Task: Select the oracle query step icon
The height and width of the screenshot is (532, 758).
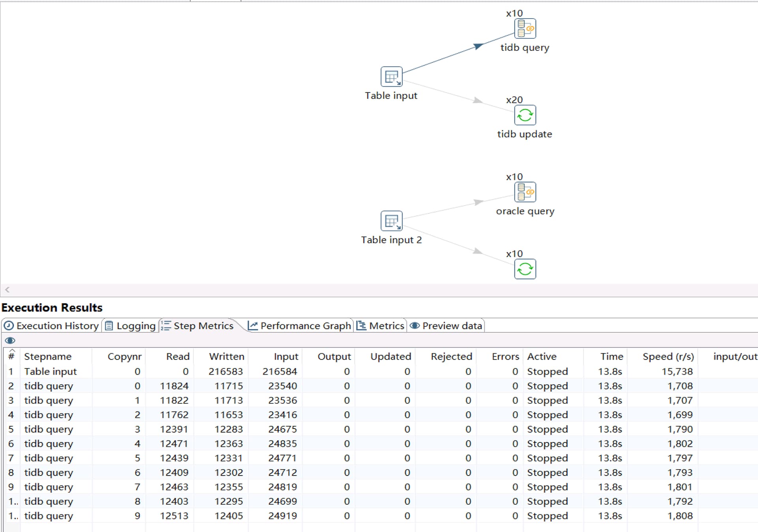Action: click(525, 192)
